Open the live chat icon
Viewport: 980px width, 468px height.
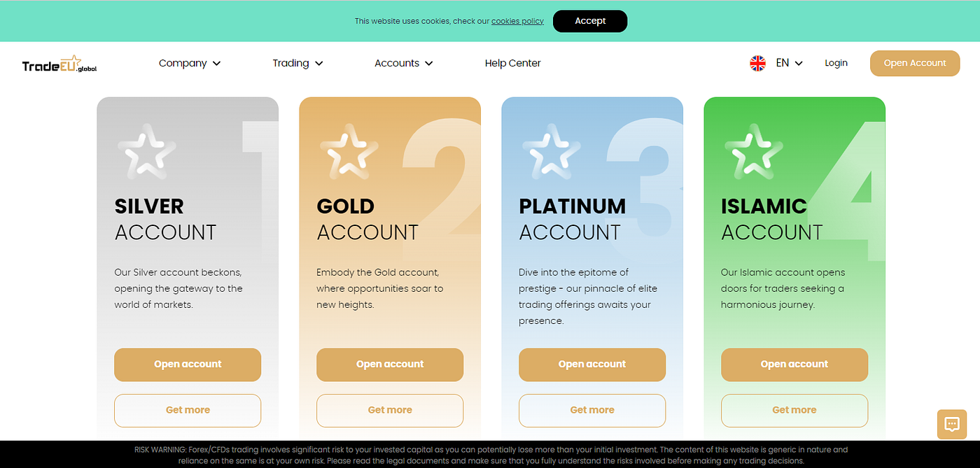[x=951, y=424]
